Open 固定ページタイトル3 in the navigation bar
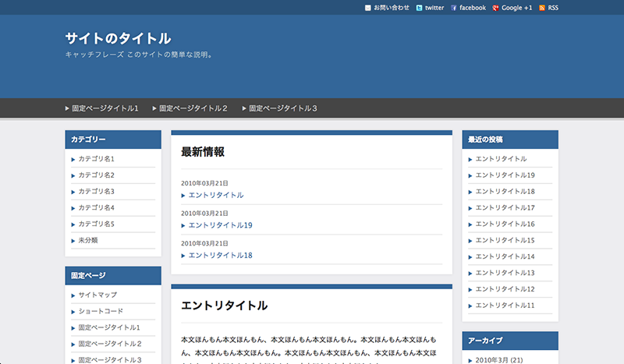 click(283, 108)
